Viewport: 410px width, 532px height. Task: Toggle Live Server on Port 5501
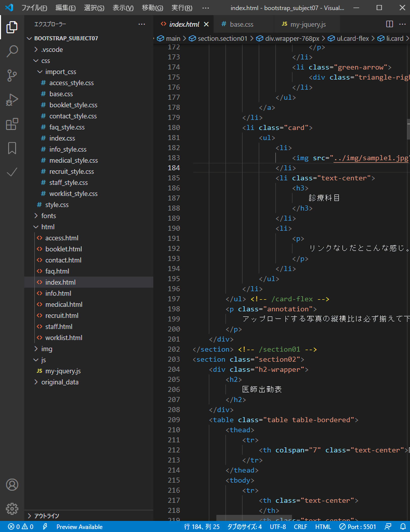tap(358, 527)
